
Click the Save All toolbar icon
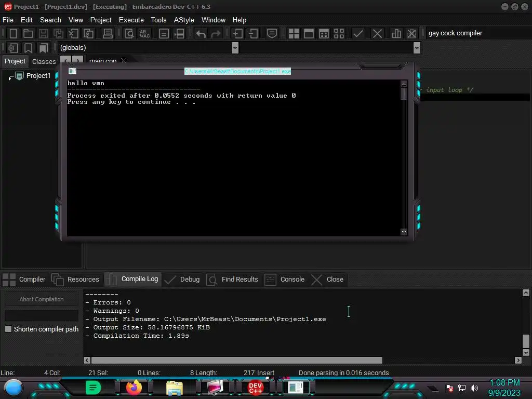tap(58, 34)
